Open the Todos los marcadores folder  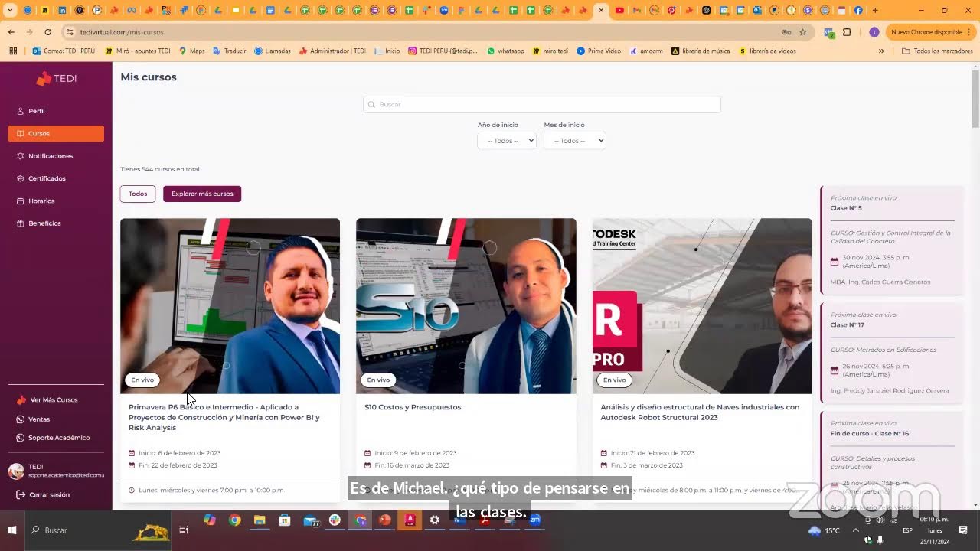pos(936,51)
